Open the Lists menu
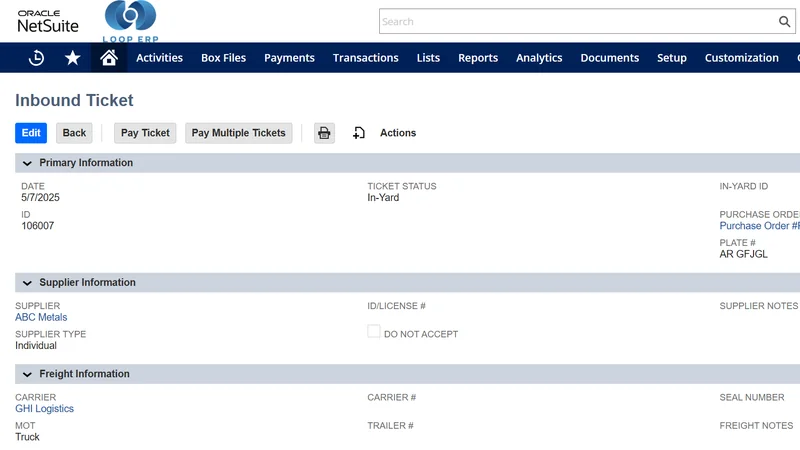The height and width of the screenshot is (450, 800). point(428,58)
